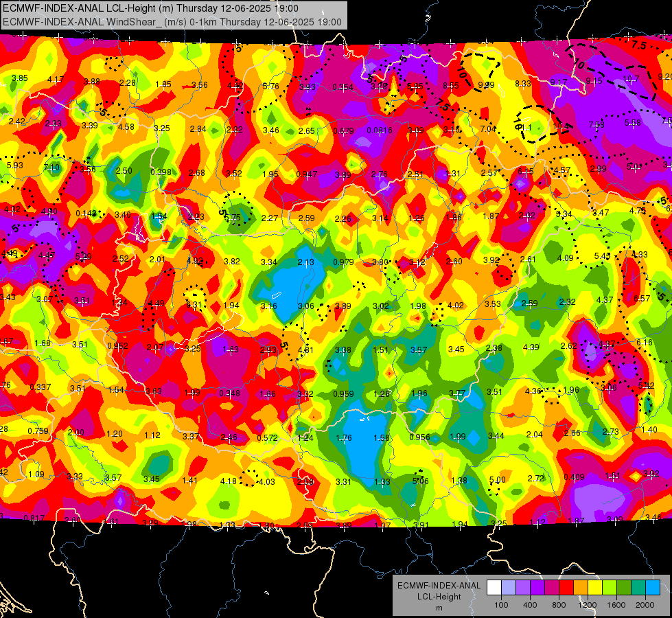Click the white legend swatch below 100 m

coord(494,588)
